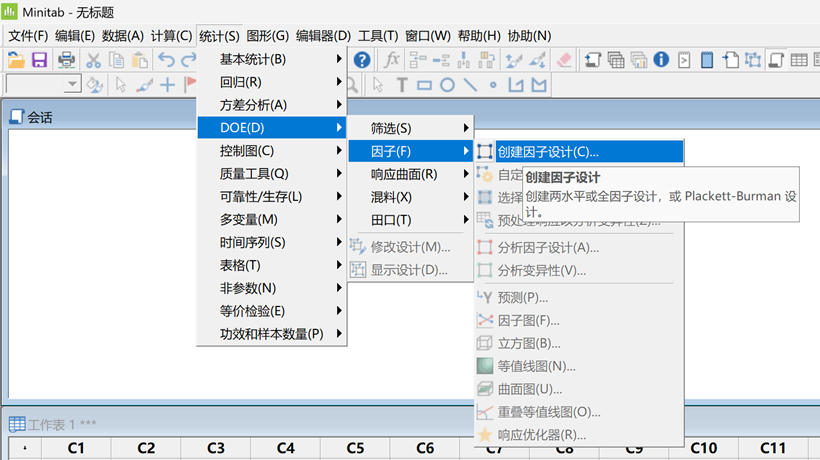This screenshot has width=820, height=460.
Task: Expand the 基本统计(B) submenu
Action: tap(272, 60)
